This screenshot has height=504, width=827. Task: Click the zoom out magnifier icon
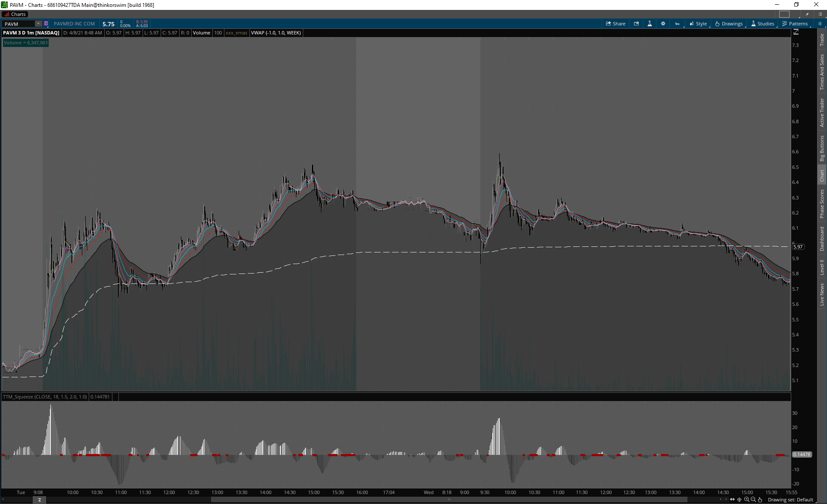[753, 500]
